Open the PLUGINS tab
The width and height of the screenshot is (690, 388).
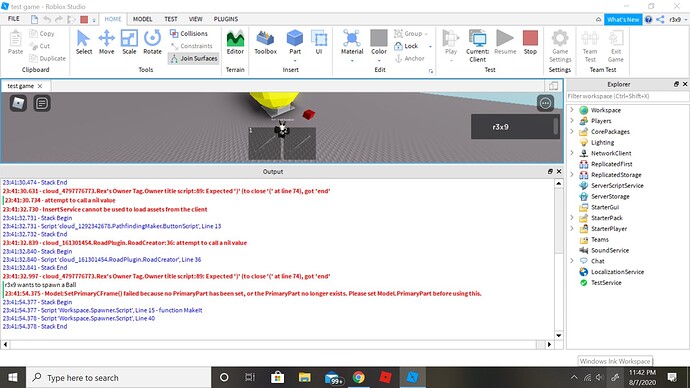pos(226,19)
